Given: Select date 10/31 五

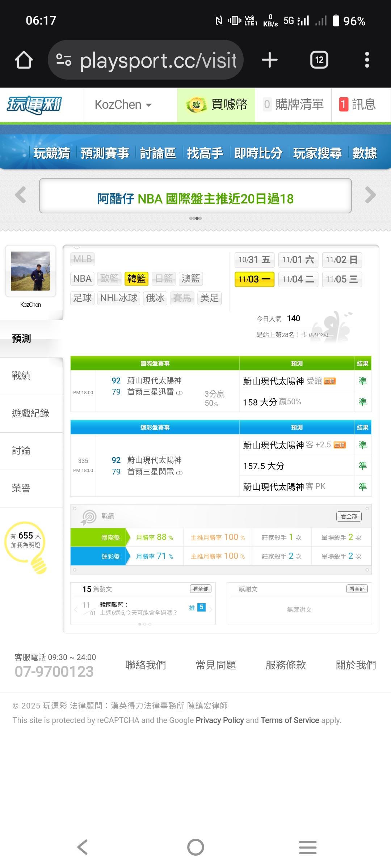Looking at the screenshot, I should tap(255, 260).
